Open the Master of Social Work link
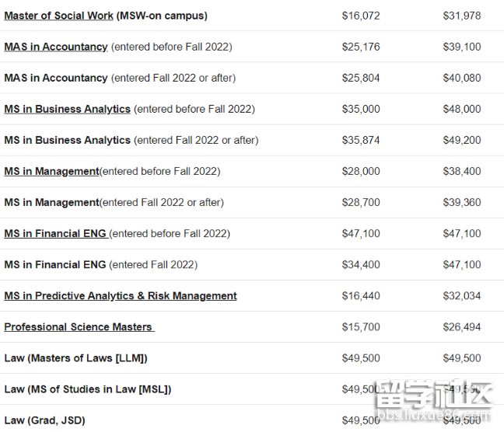The height and width of the screenshot is (432, 504). point(58,16)
